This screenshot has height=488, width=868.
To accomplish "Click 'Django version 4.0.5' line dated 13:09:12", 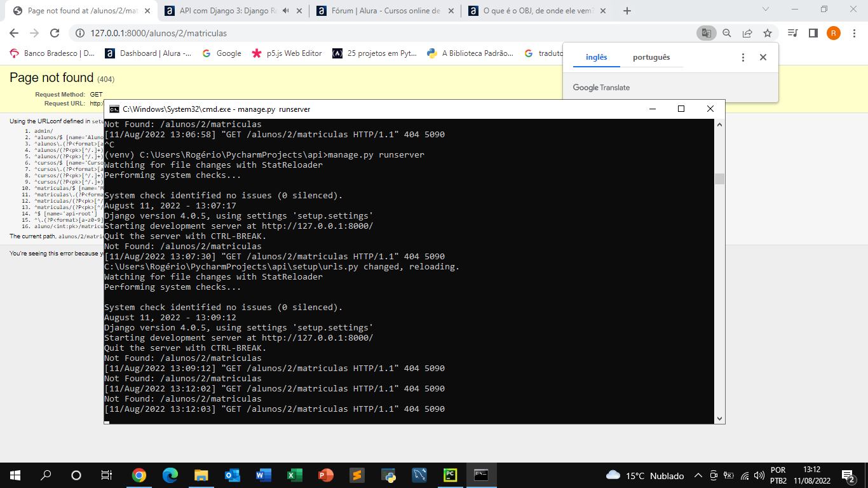I will [x=238, y=327].
